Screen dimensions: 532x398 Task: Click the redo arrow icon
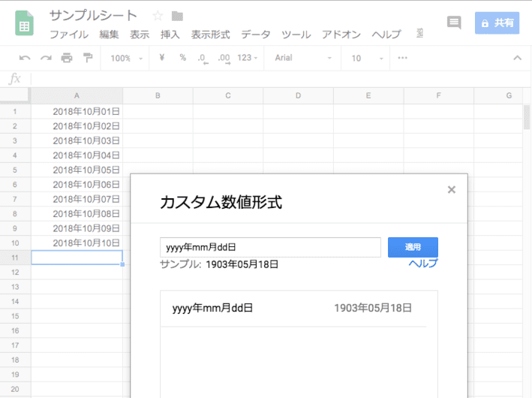coord(46,58)
